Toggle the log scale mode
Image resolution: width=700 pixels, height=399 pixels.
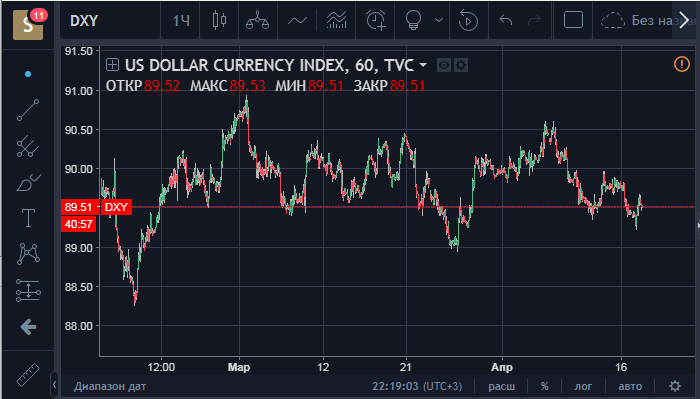583,386
